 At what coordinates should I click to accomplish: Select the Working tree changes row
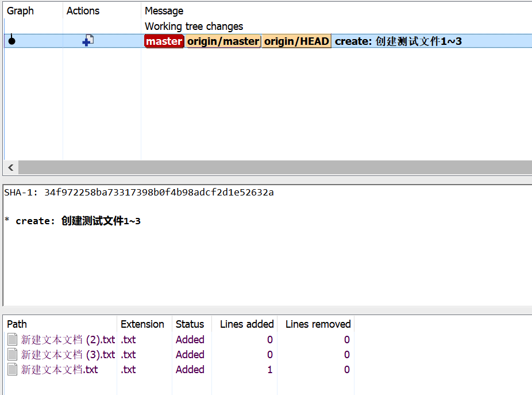click(194, 26)
